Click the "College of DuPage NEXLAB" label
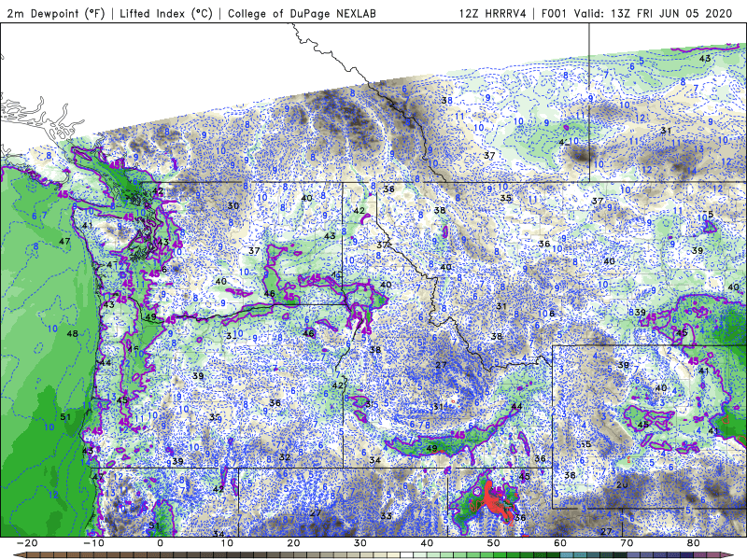 pos(302,13)
